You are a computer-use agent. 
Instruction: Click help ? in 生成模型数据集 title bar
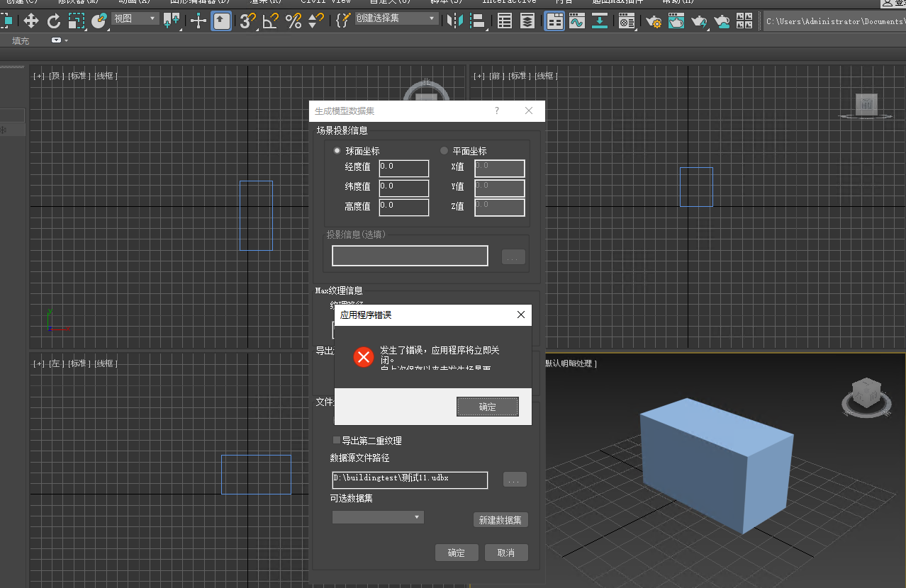pos(497,111)
